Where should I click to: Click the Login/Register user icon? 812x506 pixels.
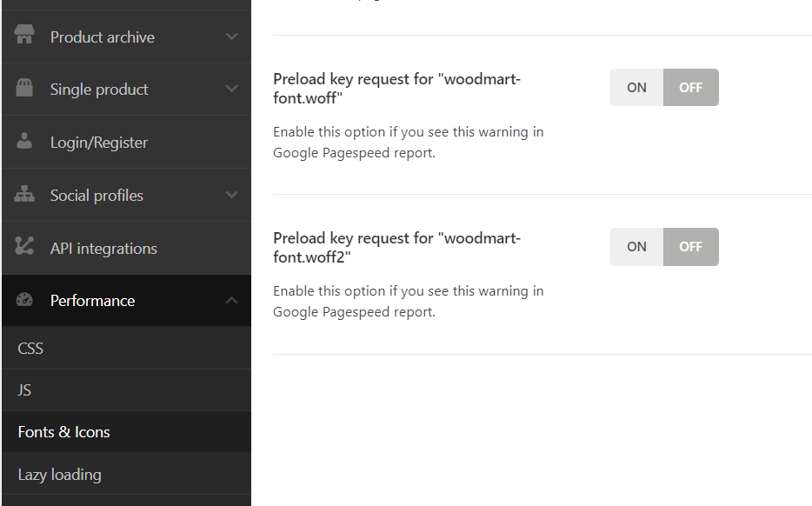(24, 142)
